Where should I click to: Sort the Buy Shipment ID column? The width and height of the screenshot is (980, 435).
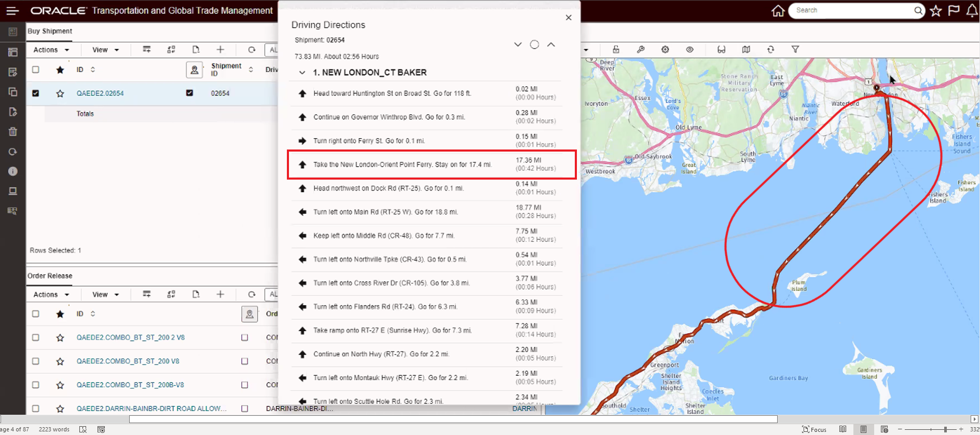(x=93, y=70)
